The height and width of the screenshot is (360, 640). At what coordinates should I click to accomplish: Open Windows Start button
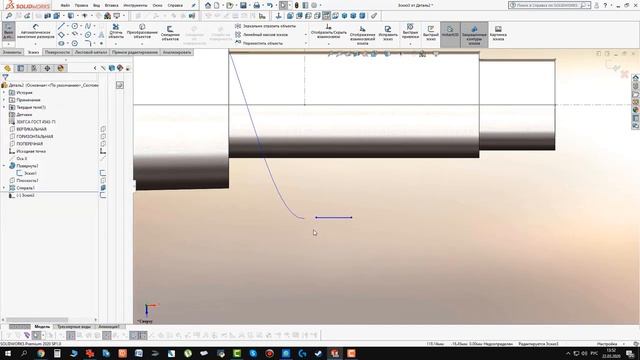pyautogui.click(x=8, y=353)
